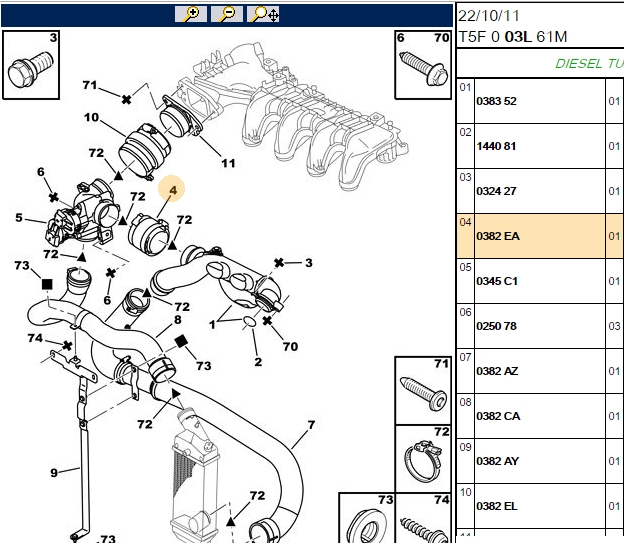
Task: Select part number 0383 52 row
Action: [540, 101]
